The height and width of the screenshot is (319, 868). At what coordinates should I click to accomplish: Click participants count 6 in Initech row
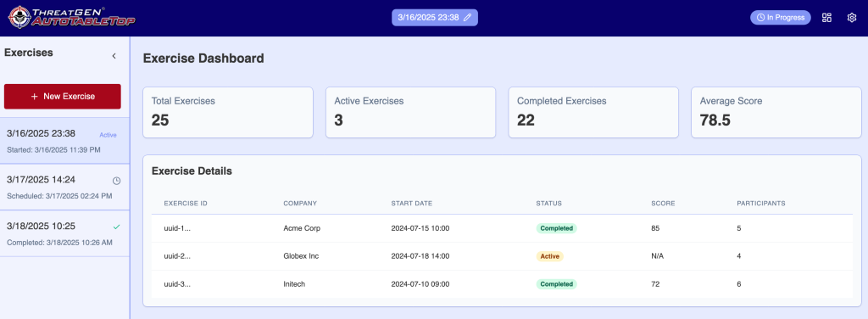coord(739,284)
